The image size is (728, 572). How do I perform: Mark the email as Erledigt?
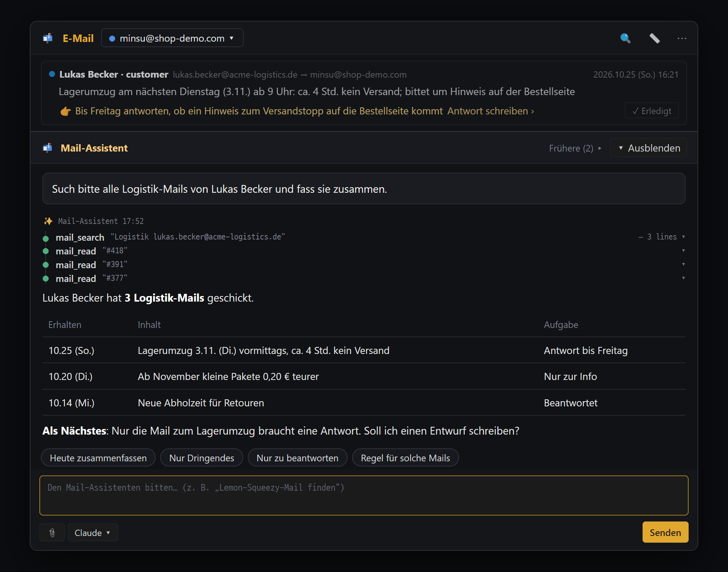652,111
